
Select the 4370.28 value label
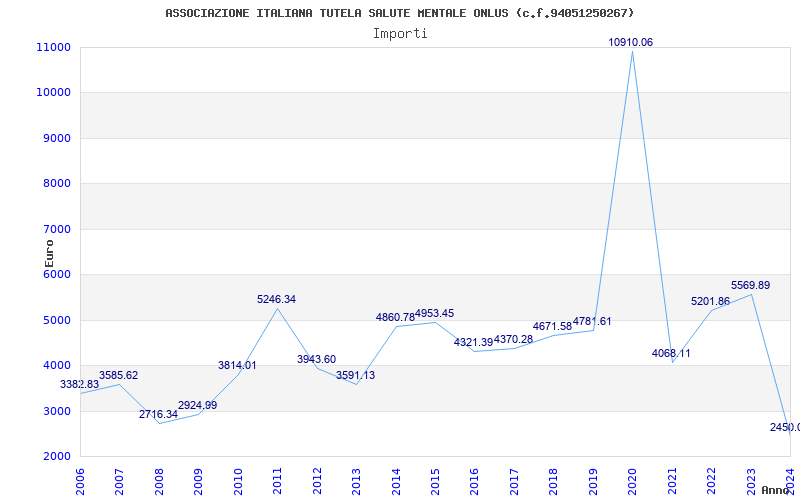click(513, 339)
